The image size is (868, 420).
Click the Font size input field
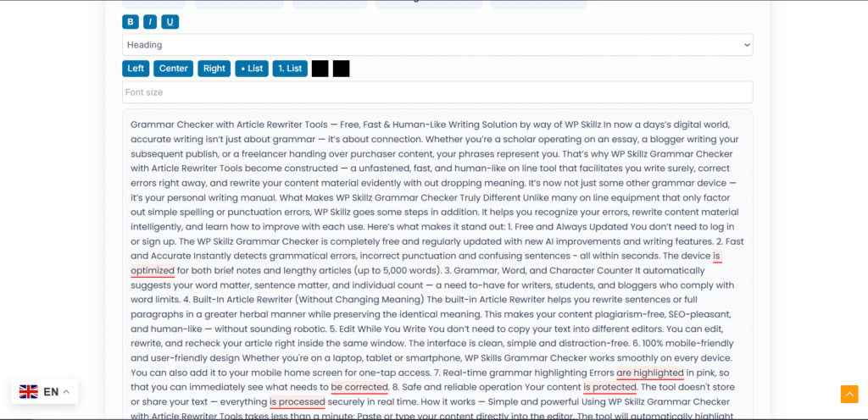pos(437,92)
